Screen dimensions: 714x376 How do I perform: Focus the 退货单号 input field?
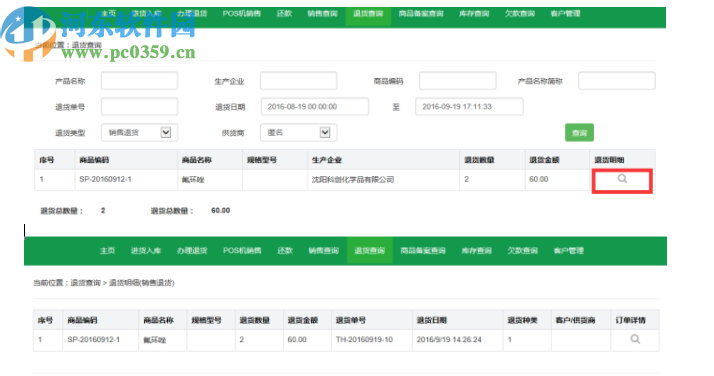(x=139, y=107)
